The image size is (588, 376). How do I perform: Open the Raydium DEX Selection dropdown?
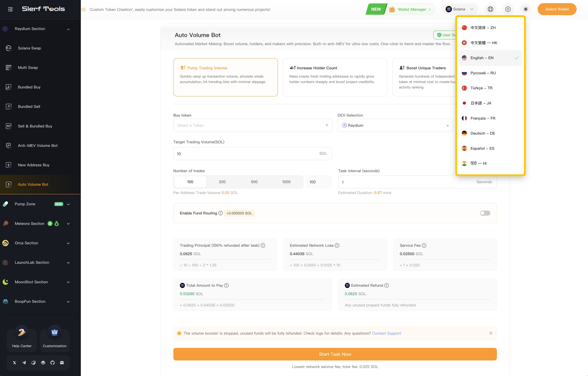(x=395, y=125)
